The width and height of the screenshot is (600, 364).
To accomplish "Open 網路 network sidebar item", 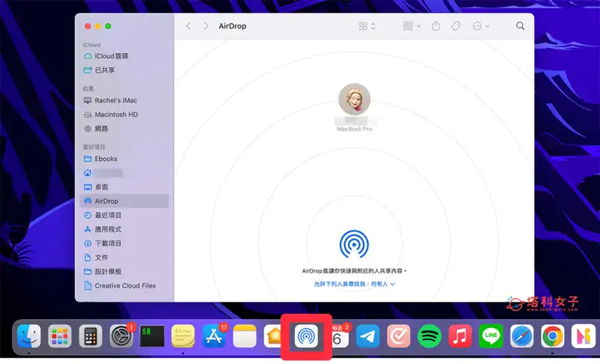I will 124,129.
